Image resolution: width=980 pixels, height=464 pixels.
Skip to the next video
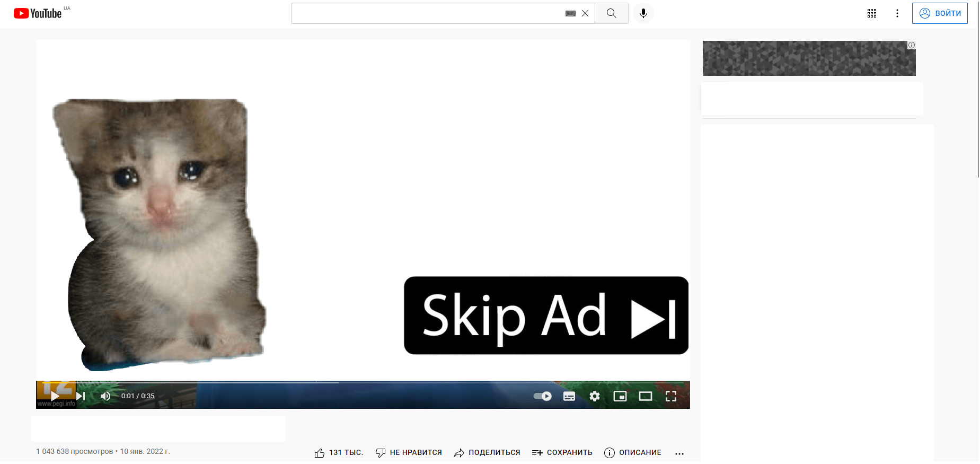(x=81, y=396)
